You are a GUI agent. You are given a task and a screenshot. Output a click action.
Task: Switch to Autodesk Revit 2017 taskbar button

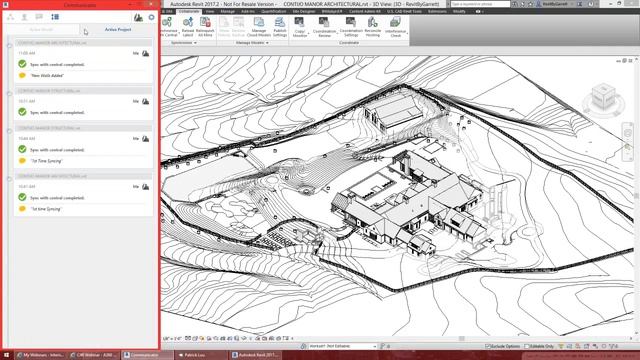[x=256, y=355]
